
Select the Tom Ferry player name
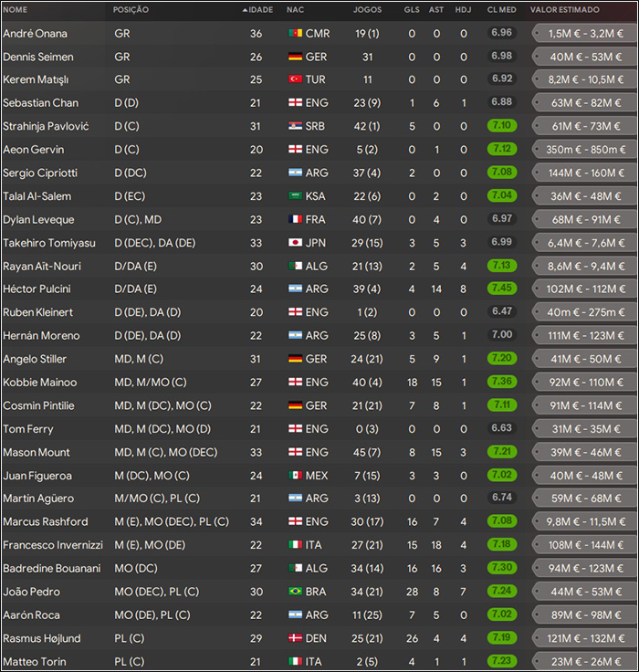point(28,429)
